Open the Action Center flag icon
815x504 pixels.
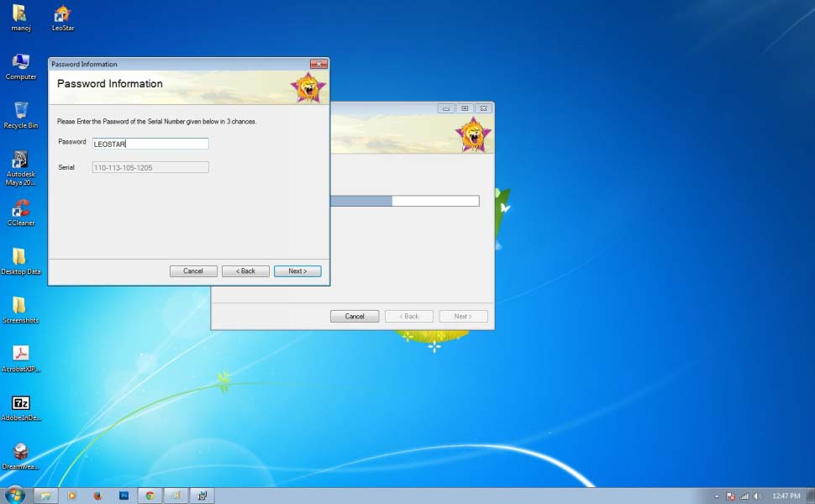pyautogui.click(x=730, y=496)
